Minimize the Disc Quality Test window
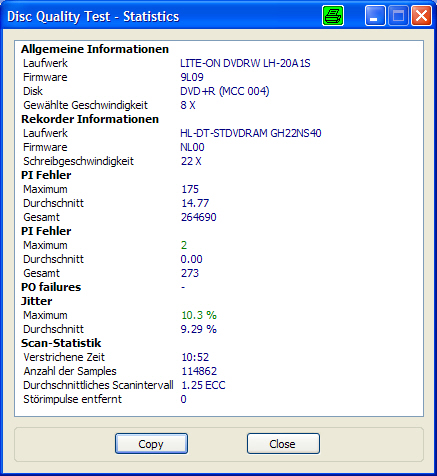Image resolution: width=437 pixels, height=476 pixels. 375,16
